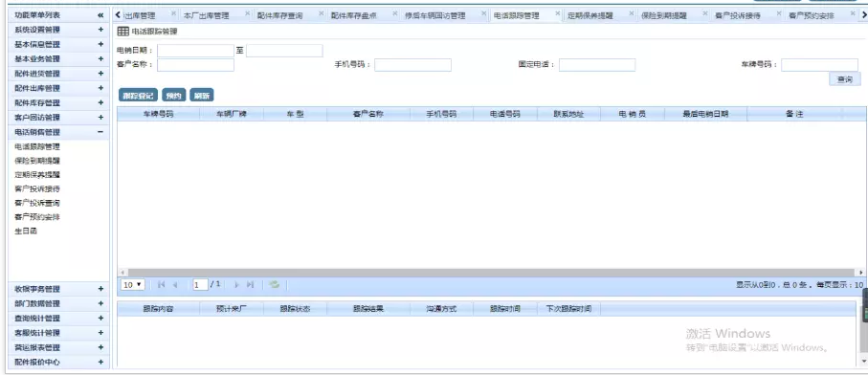868x375 pixels.
Task: Expand 配件出库管理 menu section
Action: click(x=100, y=88)
